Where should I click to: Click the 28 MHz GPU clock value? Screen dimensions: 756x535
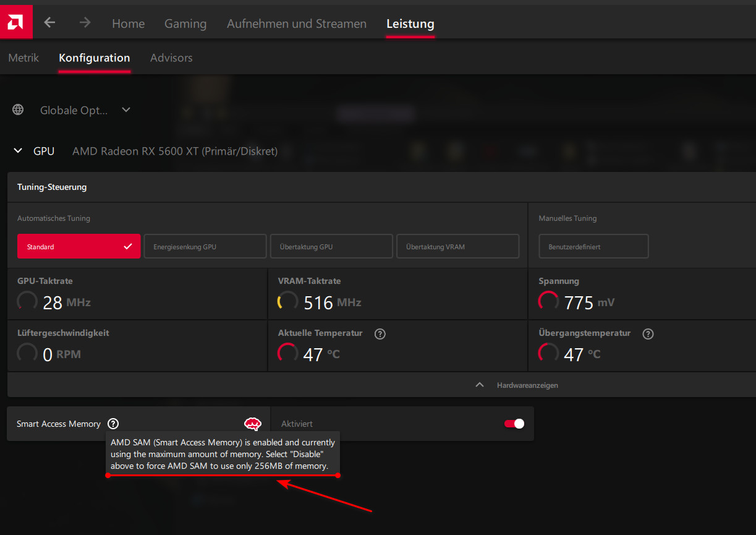[x=67, y=302]
